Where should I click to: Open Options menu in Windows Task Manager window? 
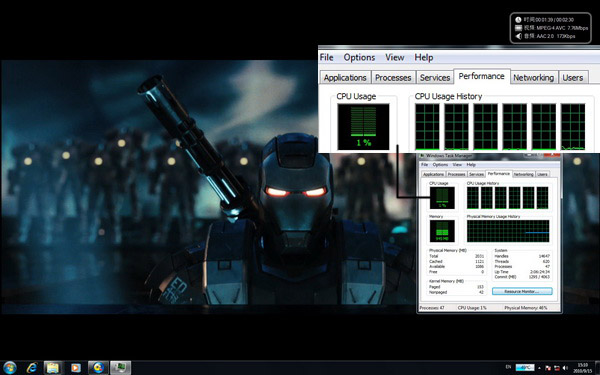(440, 165)
